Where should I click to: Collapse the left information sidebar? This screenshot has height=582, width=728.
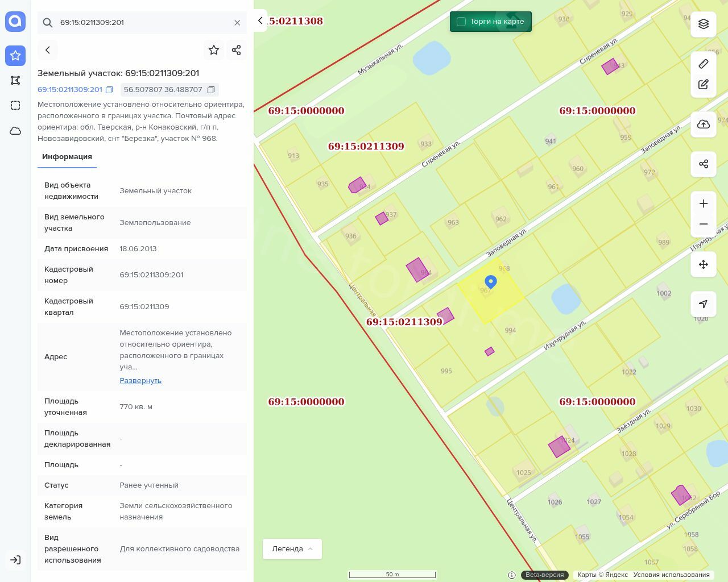tap(260, 20)
